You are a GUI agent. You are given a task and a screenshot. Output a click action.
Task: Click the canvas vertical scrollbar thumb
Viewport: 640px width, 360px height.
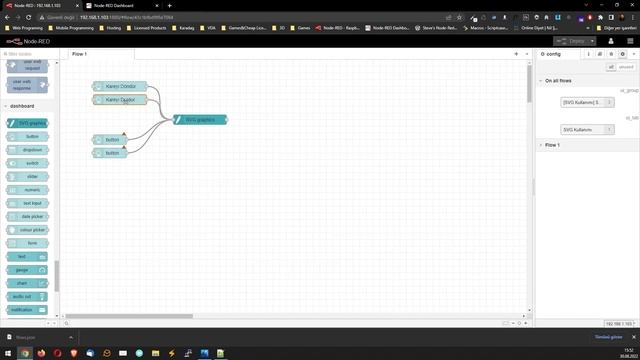pos(529,84)
